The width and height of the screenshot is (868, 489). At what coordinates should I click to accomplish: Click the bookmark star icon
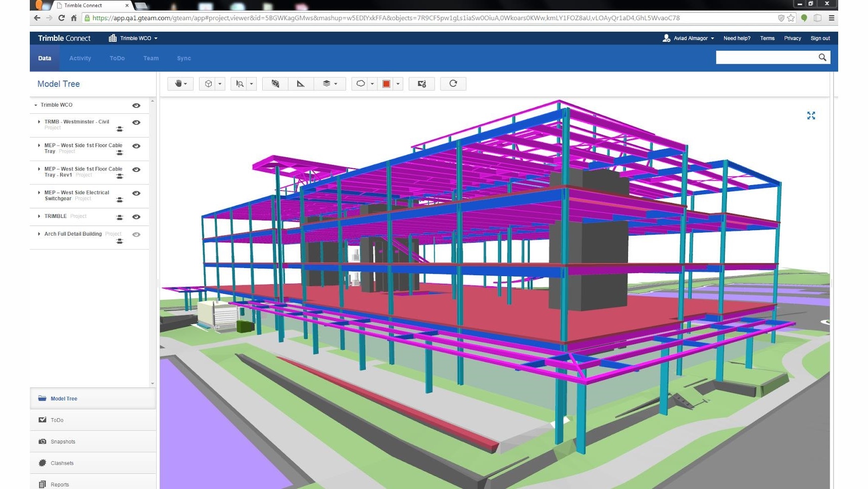(791, 18)
